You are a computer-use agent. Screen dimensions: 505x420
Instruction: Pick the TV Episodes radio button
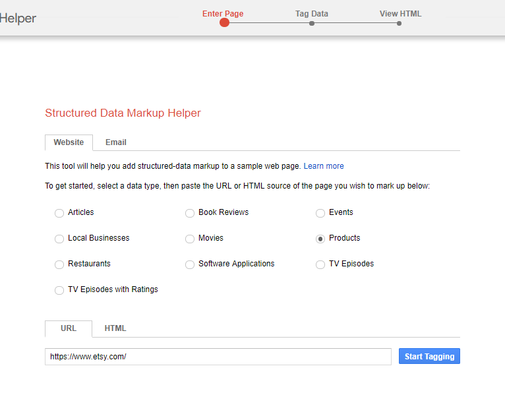click(x=320, y=264)
